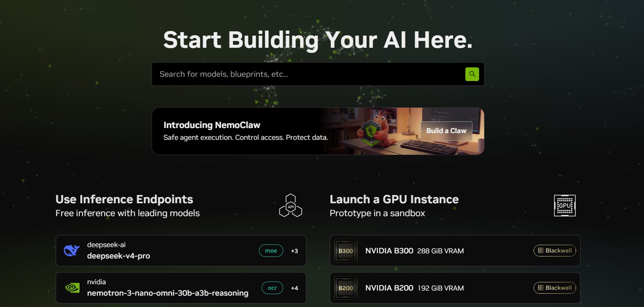Click the 192 GiB VRAM text
This screenshot has height=307, width=644.
[x=441, y=288]
